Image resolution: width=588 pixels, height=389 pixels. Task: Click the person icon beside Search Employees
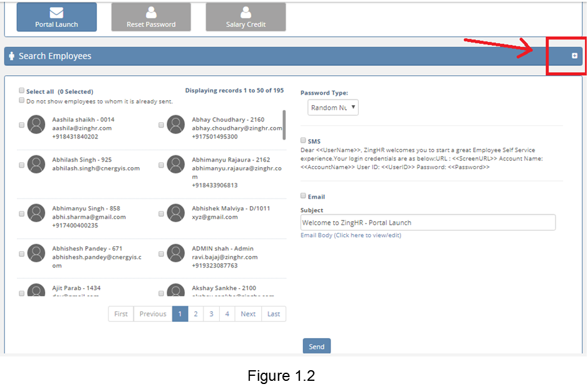(x=12, y=56)
